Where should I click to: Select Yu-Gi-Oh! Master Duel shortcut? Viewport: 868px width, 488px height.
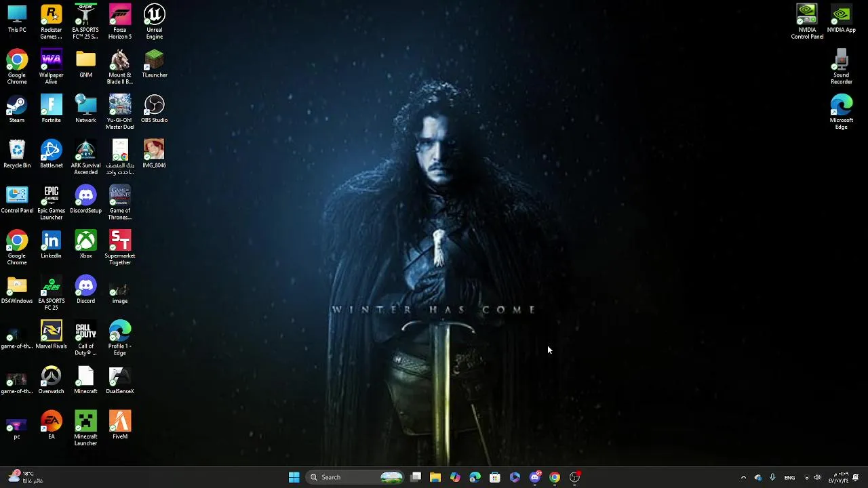(x=120, y=113)
